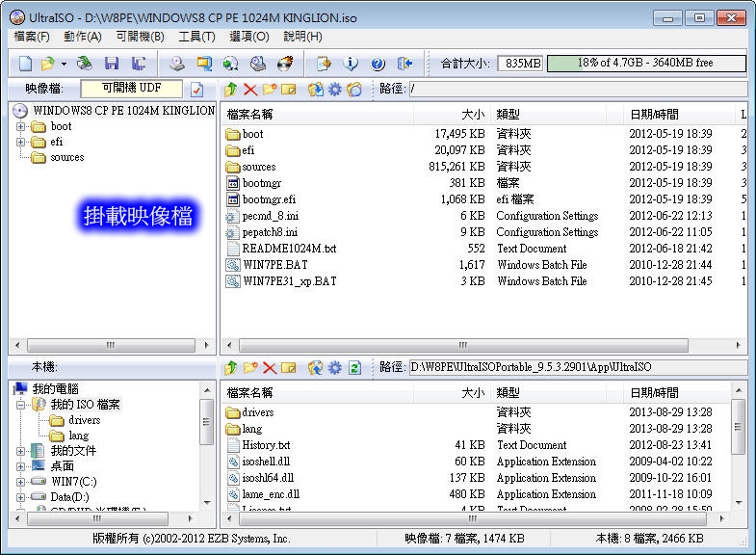The image size is (756, 555).
Task: Open the 工具(T) menu
Action: 196,37
